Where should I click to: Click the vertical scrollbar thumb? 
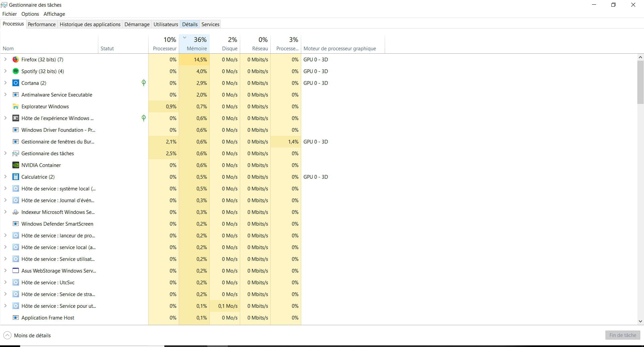[x=640, y=82]
